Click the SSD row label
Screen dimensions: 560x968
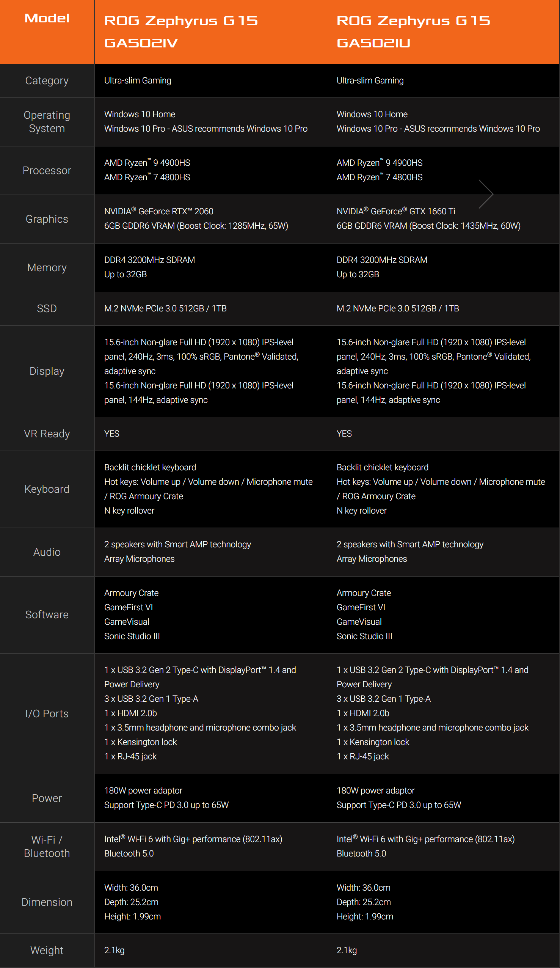click(x=47, y=308)
